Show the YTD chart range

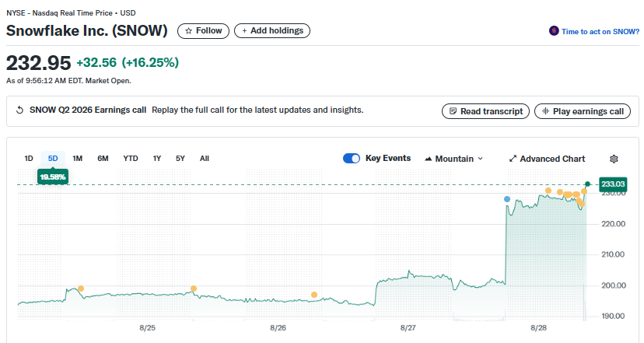point(131,159)
